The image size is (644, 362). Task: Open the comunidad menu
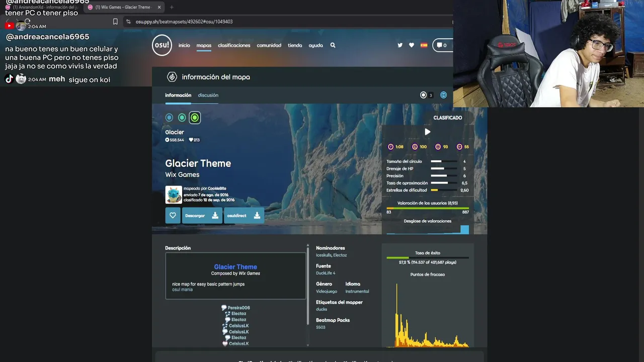(x=269, y=45)
